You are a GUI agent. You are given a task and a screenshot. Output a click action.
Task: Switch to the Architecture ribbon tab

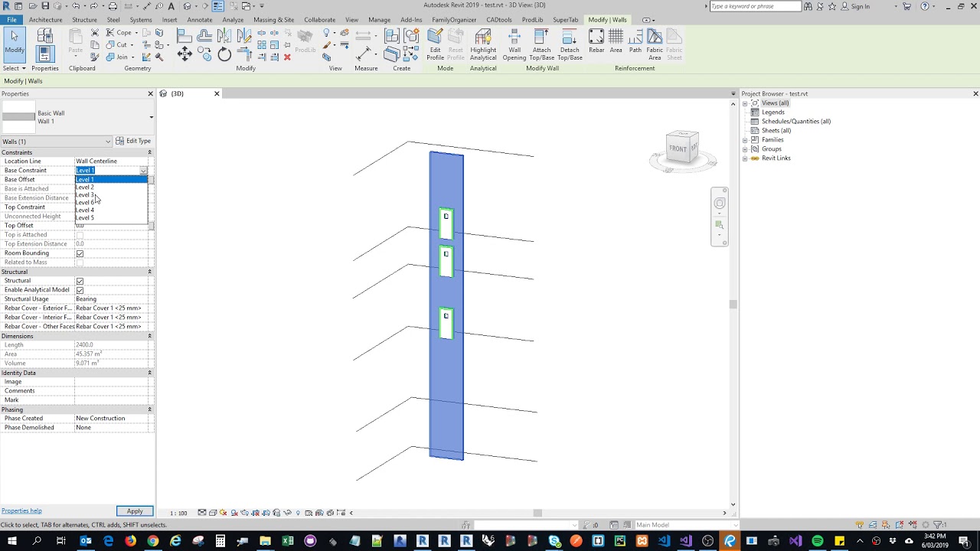pos(46,20)
